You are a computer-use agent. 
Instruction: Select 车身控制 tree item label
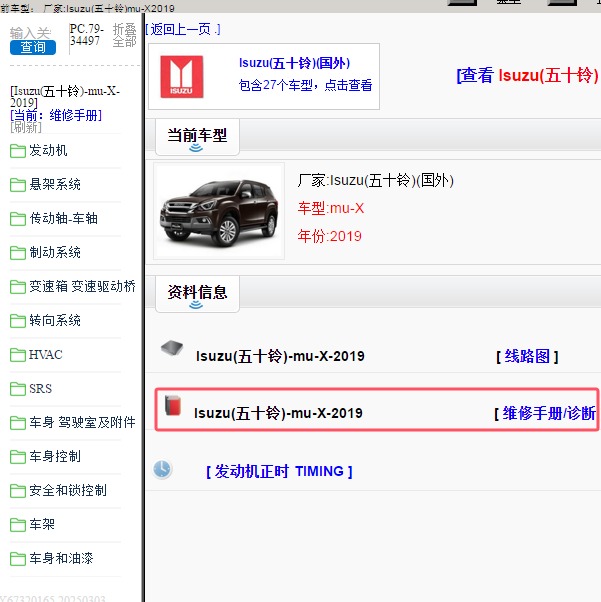click(55, 456)
